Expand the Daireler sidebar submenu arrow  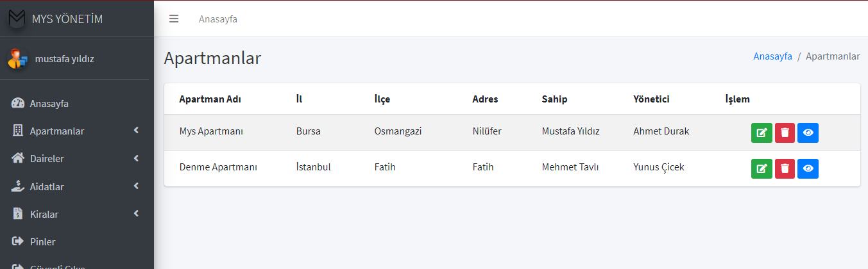pyautogui.click(x=136, y=158)
